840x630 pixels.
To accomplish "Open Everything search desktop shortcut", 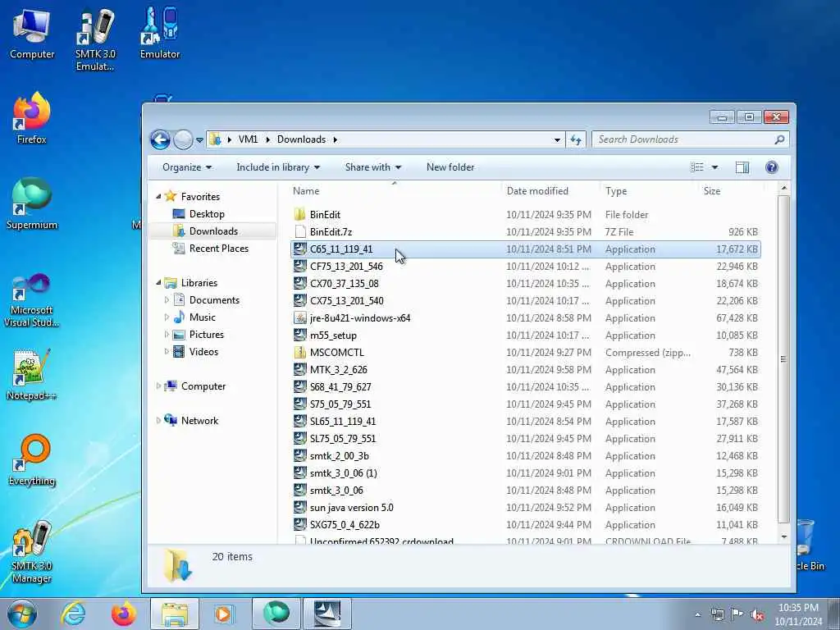I will click(x=32, y=459).
